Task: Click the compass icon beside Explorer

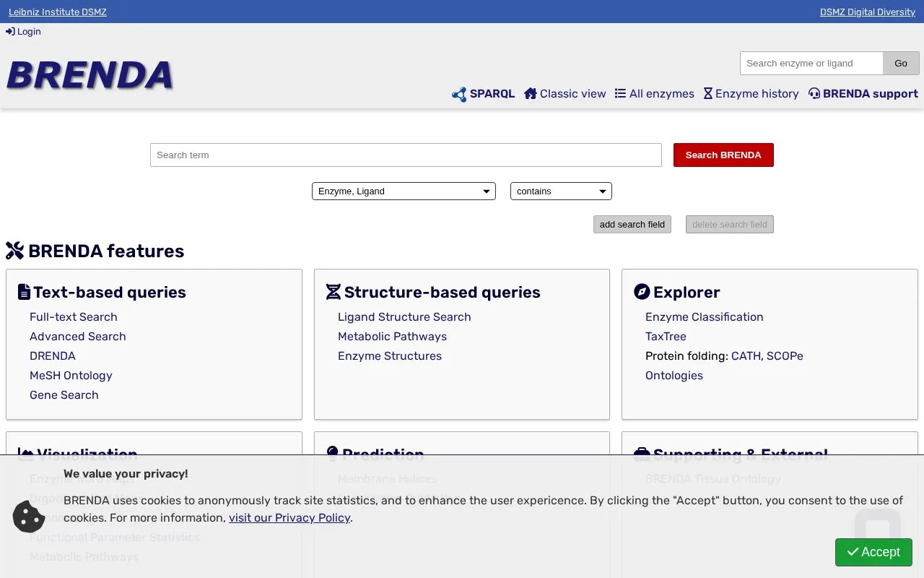Action: pos(642,292)
